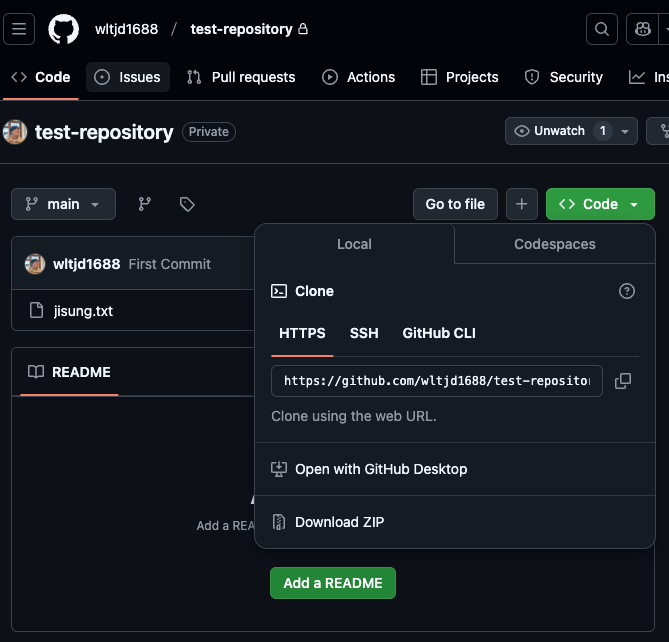Viewport: 669px width, 642px height.
Task: Copy the clone URL to clipboard
Action: (623, 381)
